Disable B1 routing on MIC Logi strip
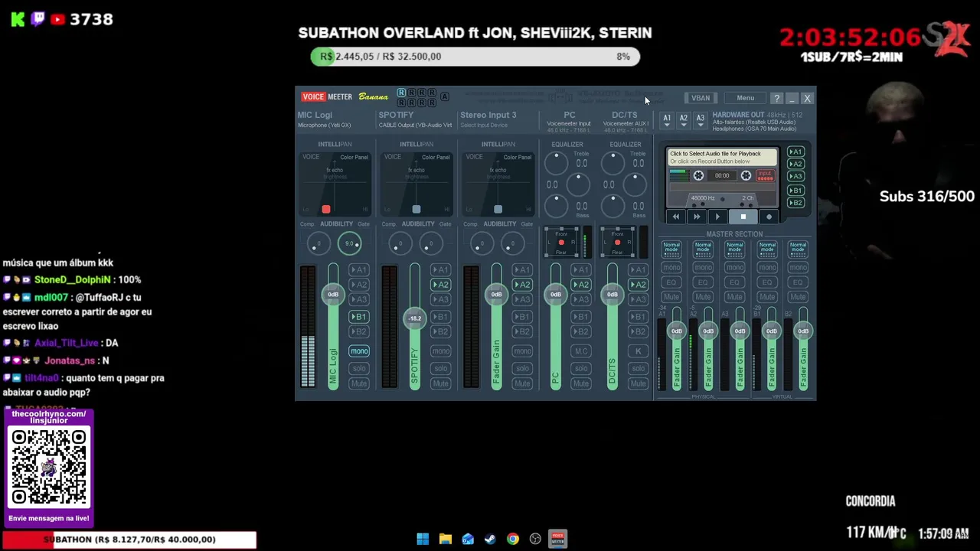The width and height of the screenshot is (980, 551). [359, 317]
